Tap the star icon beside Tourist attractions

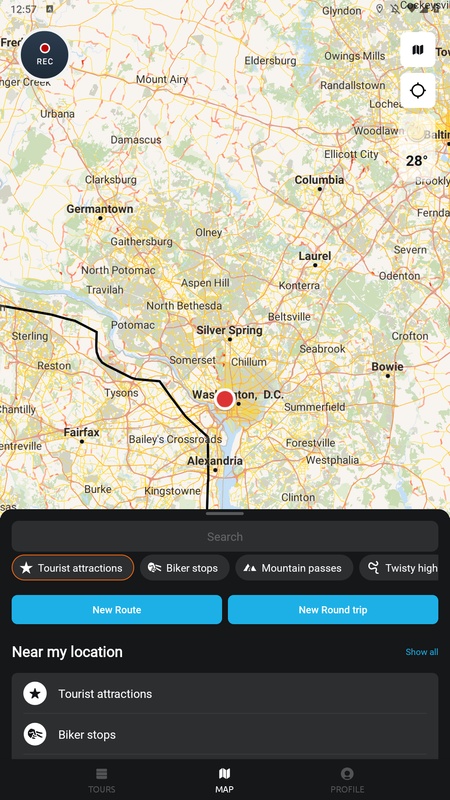click(35, 693)
